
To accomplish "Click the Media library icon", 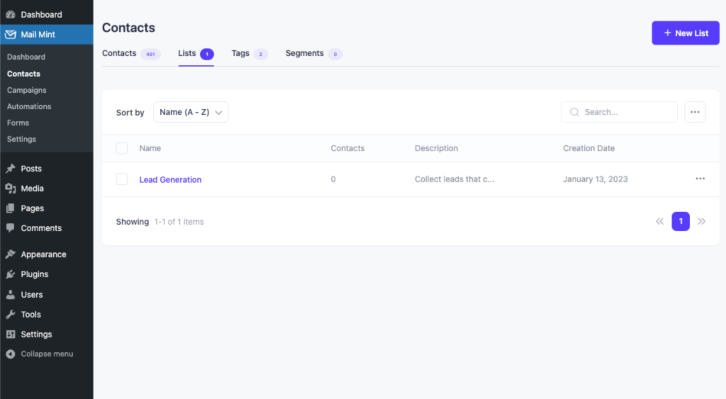I will point(10,188).
